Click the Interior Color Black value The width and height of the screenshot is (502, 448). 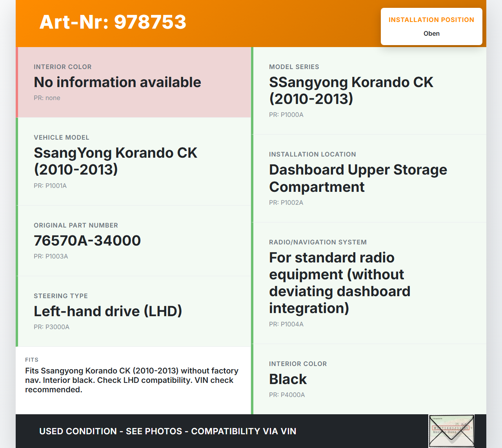point(288,379)
